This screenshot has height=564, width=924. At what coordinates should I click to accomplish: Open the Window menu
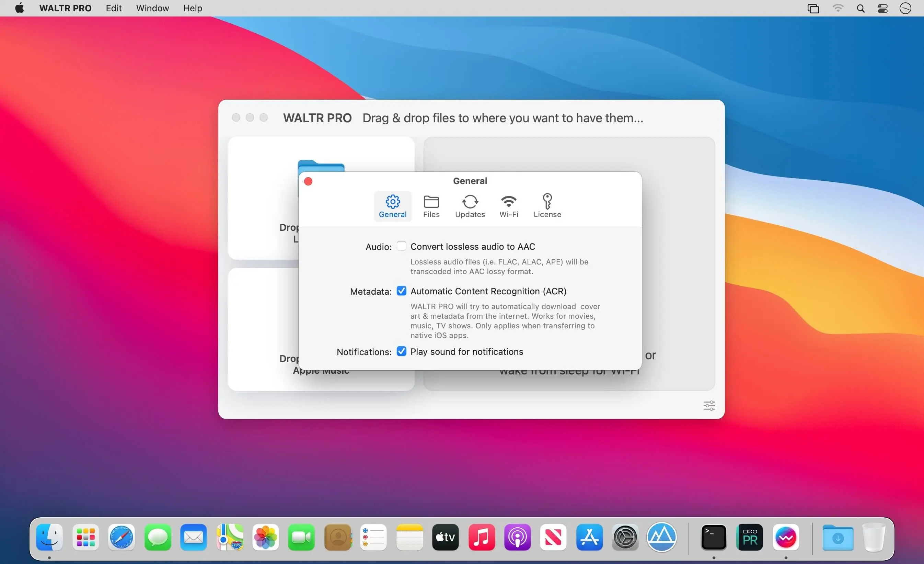(x=152, y=8)
